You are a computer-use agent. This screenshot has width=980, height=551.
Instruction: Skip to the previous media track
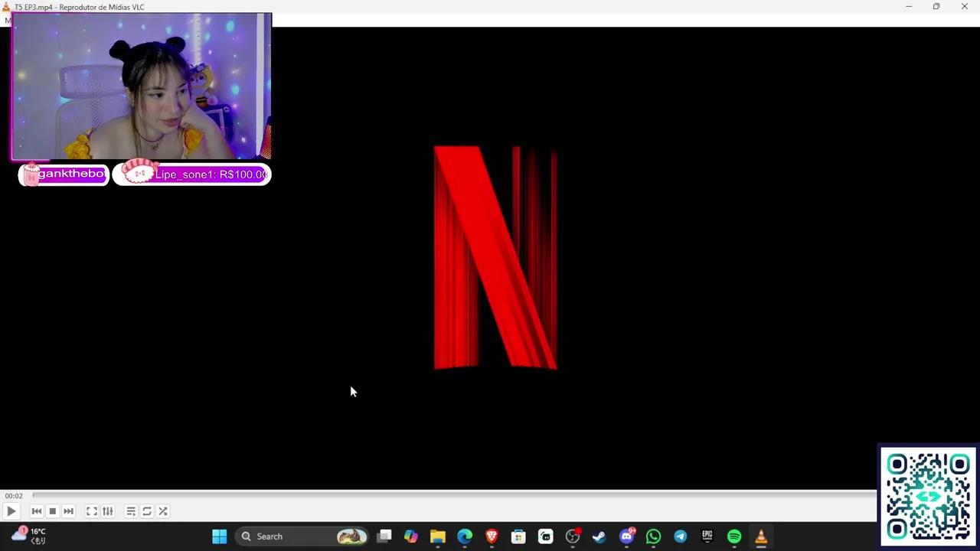pos(36,511)
